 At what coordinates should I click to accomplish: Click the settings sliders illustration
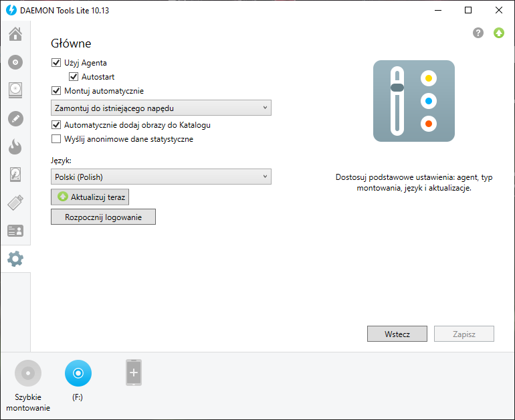click(x=414, y=101)
